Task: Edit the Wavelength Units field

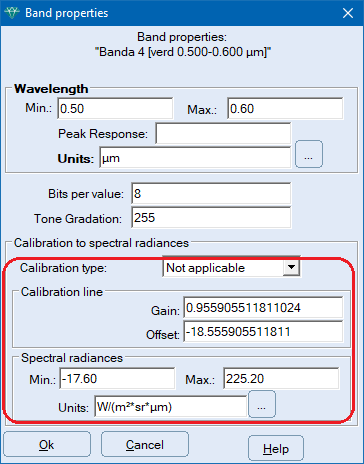Action: click(195, 158)
